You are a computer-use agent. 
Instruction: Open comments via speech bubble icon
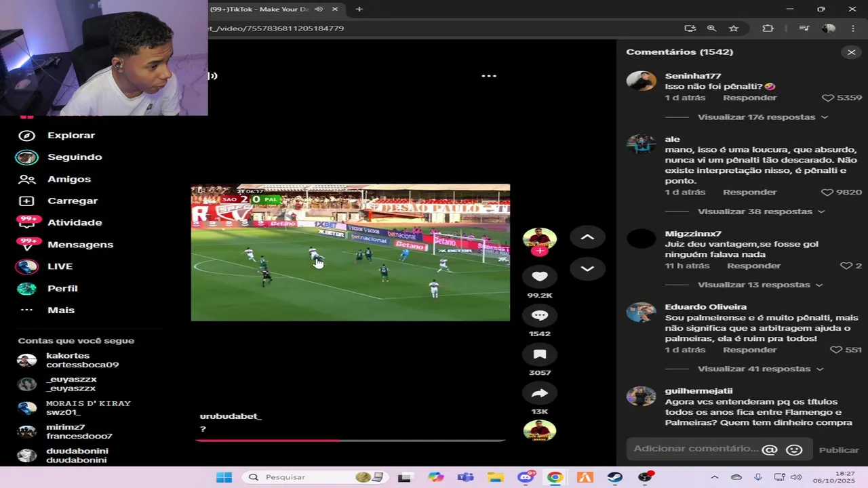tap(540, 315)
